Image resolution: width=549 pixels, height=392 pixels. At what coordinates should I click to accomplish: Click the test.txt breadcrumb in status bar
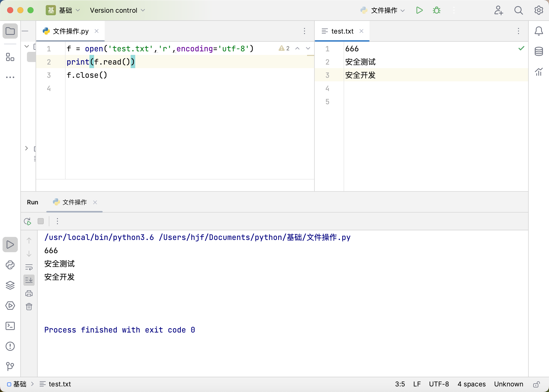click(55, 384)
